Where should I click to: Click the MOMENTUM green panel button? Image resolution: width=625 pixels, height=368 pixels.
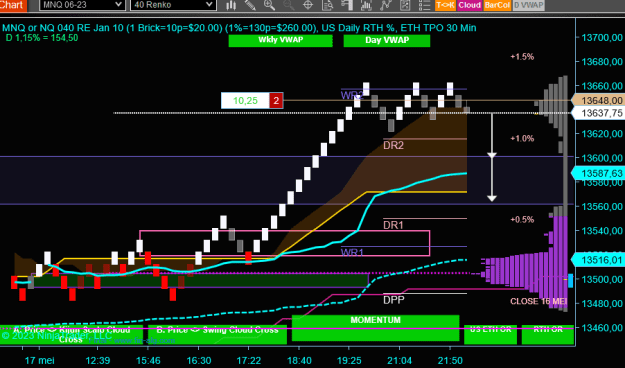[375, 328]
